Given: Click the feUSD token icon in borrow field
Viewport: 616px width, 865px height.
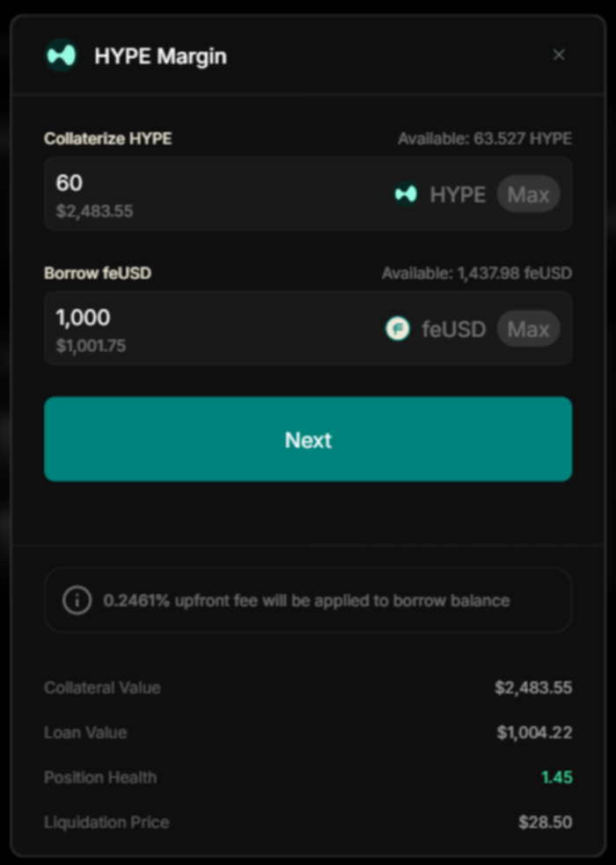Looking at the screenshot, I should coord(397,329).
